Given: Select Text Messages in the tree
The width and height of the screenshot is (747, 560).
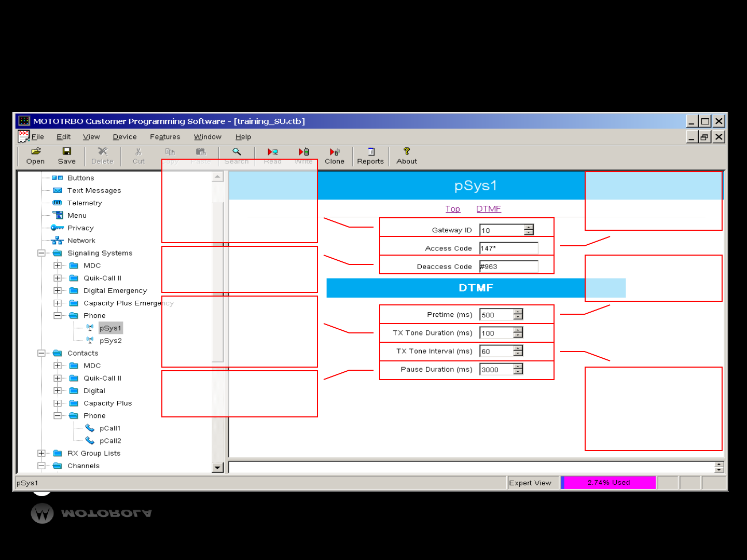Looking at the screenshot, I should pyautogui.click(x=94, y=190).
